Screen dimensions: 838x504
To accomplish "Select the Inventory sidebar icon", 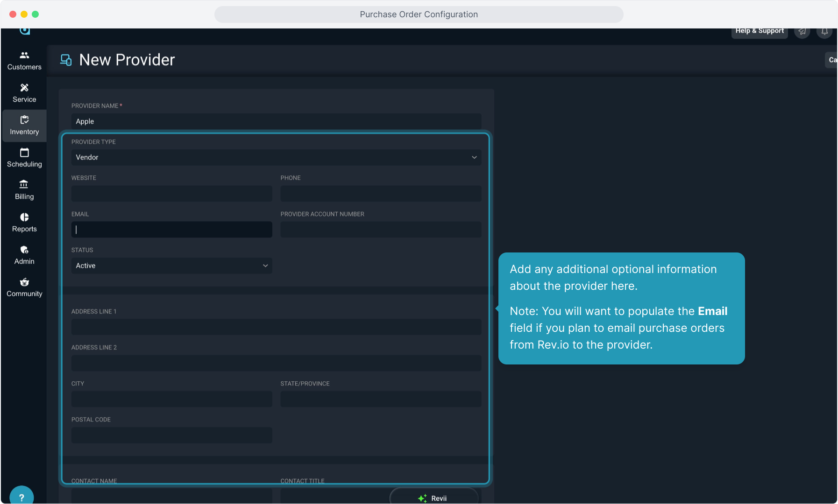I will coord(24,120).
